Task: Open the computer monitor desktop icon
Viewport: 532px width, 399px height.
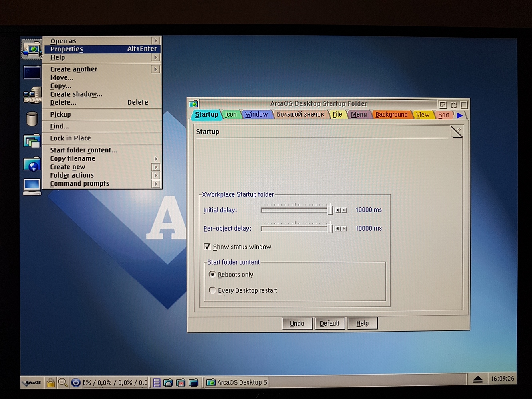Action: click(32, 186)
